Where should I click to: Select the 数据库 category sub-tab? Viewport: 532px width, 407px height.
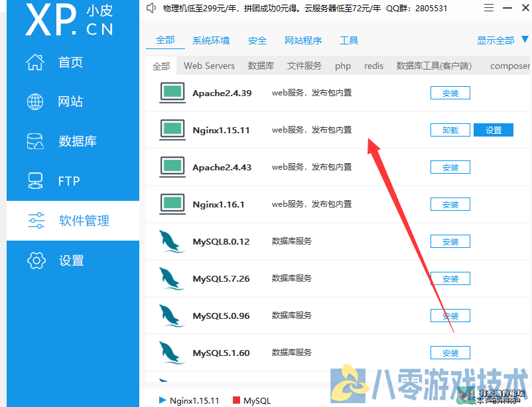[261, 66]
